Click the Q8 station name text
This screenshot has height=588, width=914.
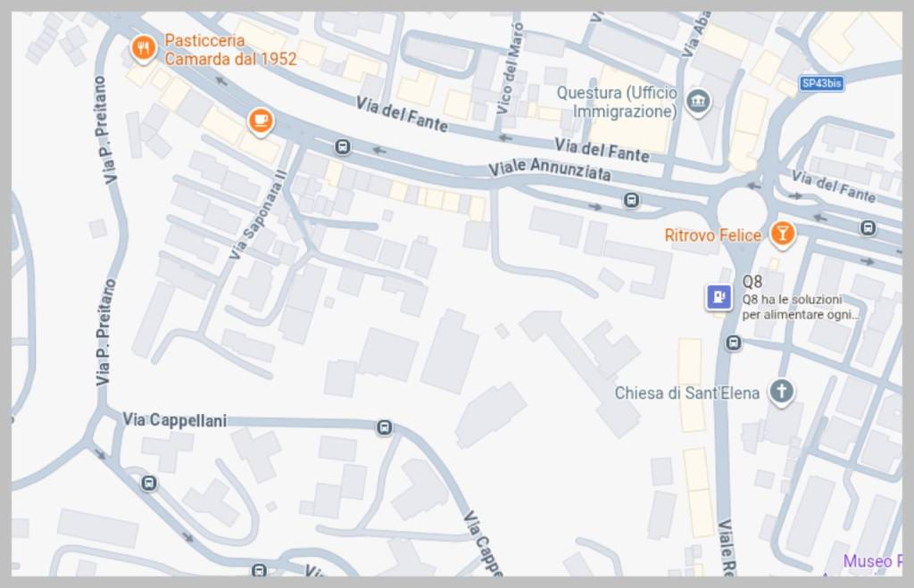[752, 282]
